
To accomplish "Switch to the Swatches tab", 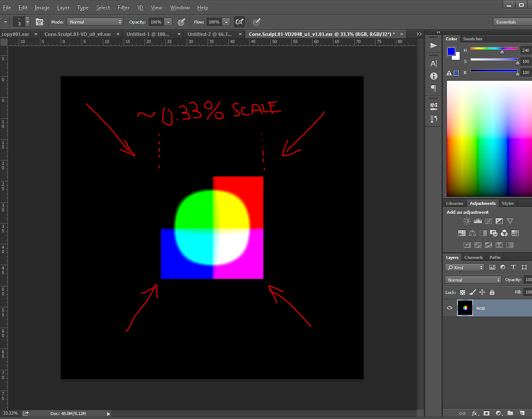I will 473,39.
